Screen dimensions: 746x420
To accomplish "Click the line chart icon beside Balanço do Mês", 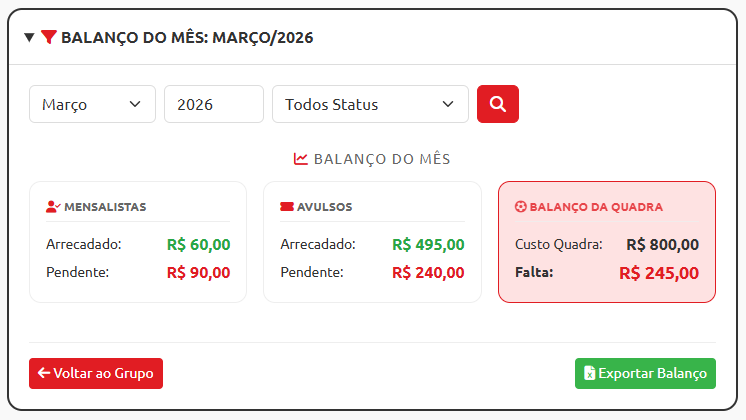I will click(300, 159).
